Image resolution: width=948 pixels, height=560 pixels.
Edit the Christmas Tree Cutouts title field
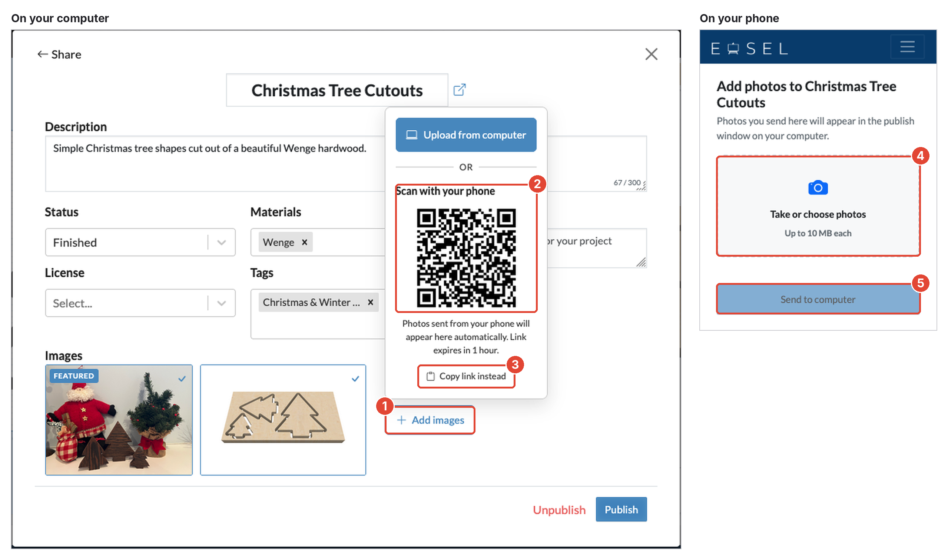click(x=337, y=90)
